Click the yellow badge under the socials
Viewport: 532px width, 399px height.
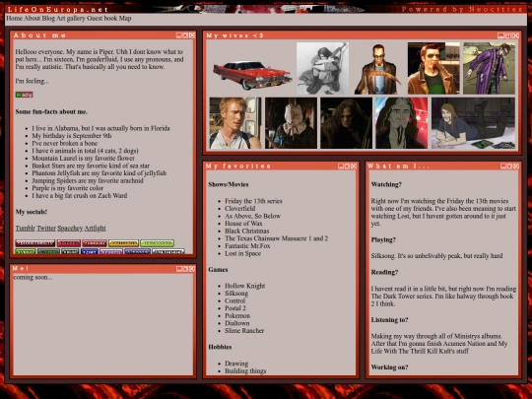point(123,243)
